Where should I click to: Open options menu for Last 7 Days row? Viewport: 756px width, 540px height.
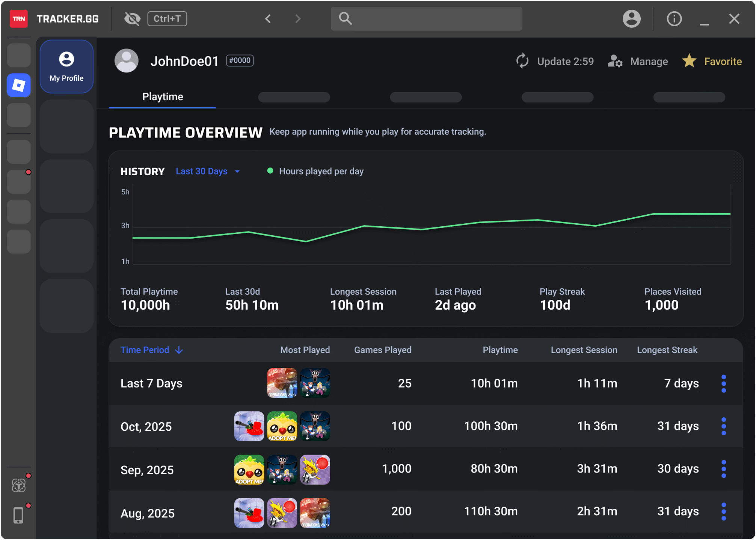click(x=724, y=384)
